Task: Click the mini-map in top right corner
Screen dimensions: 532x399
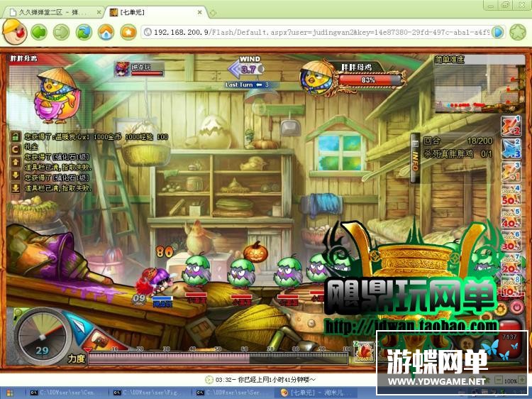Action: pos(479,87)
